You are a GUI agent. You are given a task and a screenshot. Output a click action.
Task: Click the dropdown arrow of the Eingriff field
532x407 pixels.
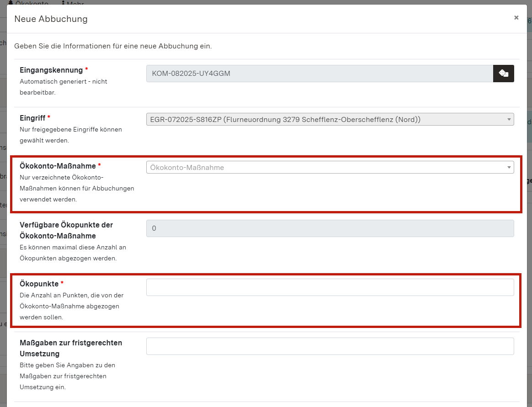coord(509,119)
